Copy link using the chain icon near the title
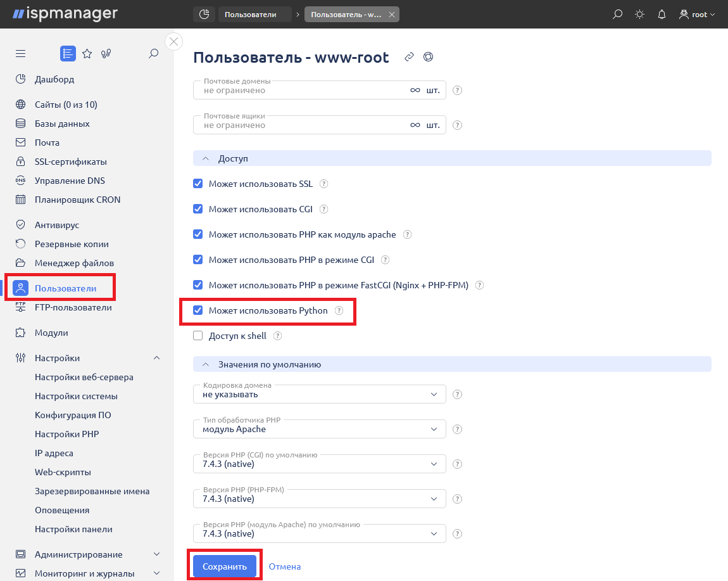 coord(409,56)
